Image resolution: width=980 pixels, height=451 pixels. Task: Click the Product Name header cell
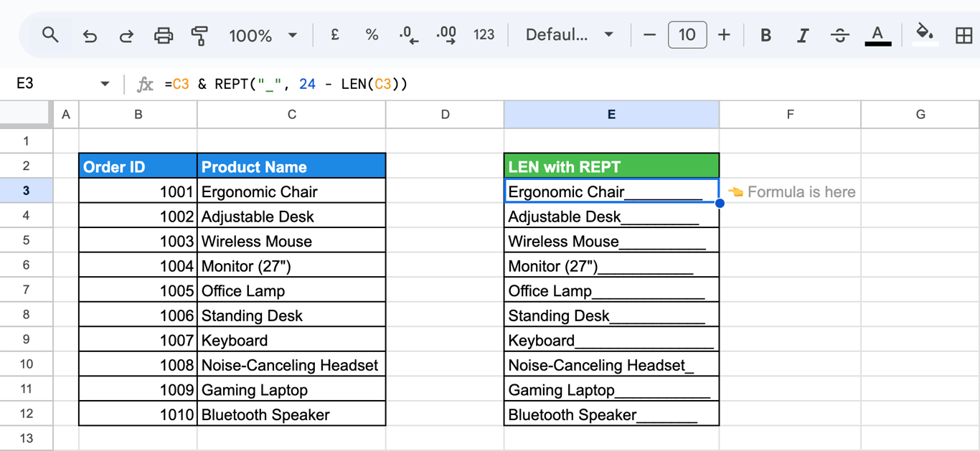tap(291, 166)
